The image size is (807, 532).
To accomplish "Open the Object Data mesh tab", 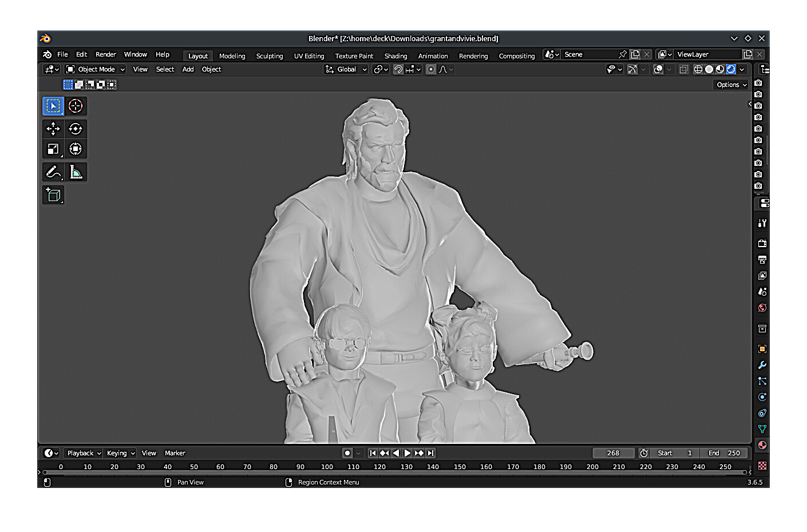I will [762, 429].
